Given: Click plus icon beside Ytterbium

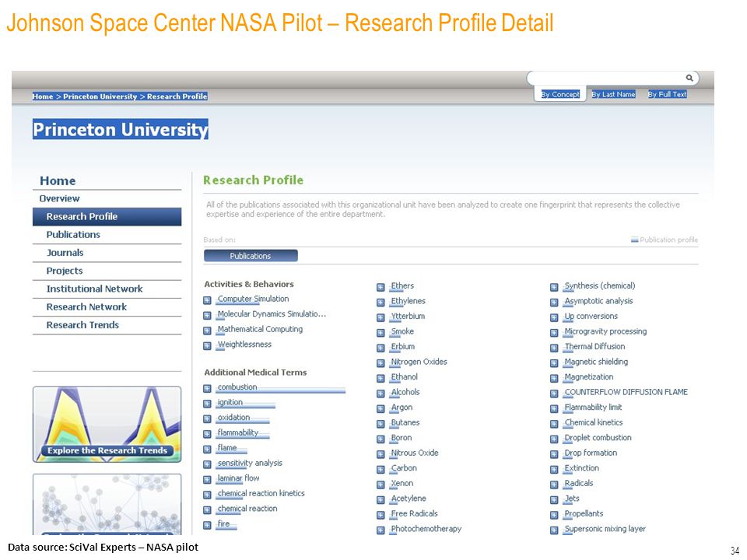Looking at the screenshot, I should pyautogui.click(x=381, y=317).
